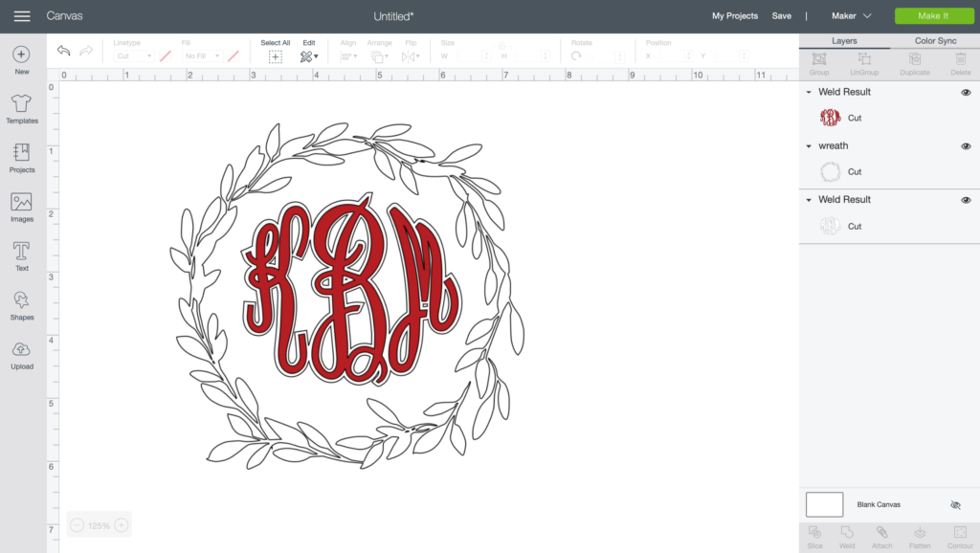Save the project
980x553 pixels.
(781, 16)
